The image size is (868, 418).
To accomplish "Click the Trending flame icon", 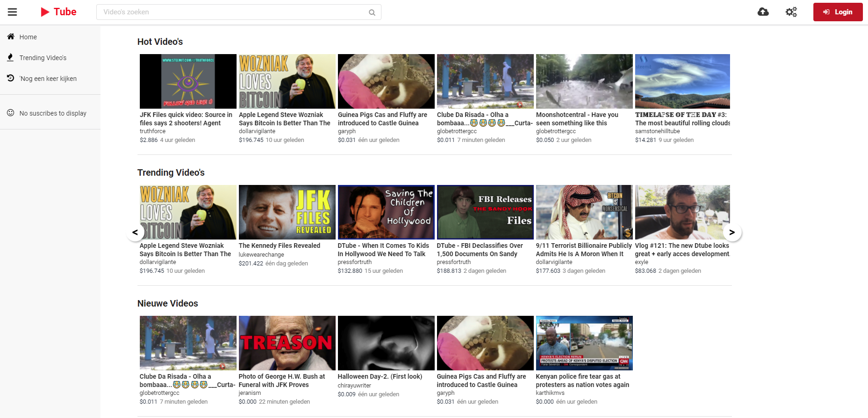I will [10, 57].
